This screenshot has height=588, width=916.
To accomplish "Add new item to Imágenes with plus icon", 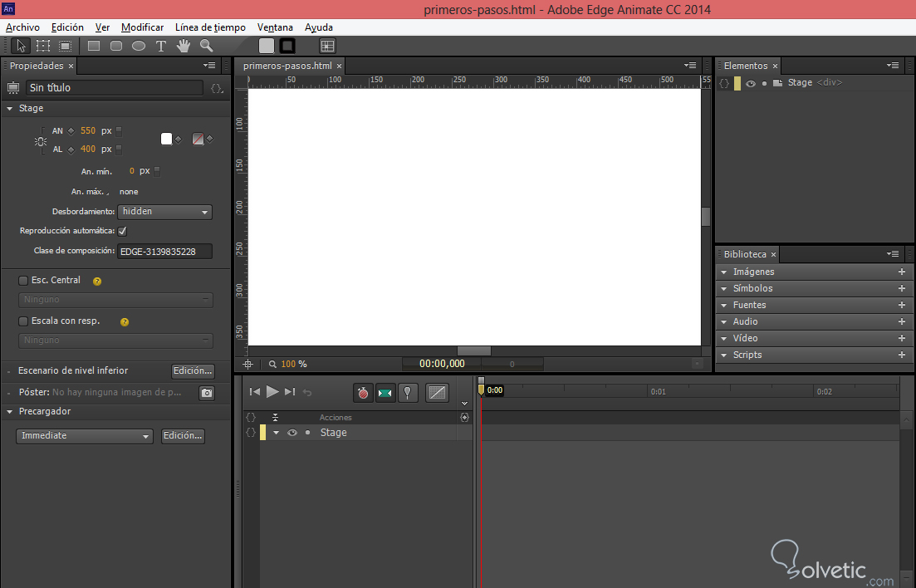I will (902, 272).
